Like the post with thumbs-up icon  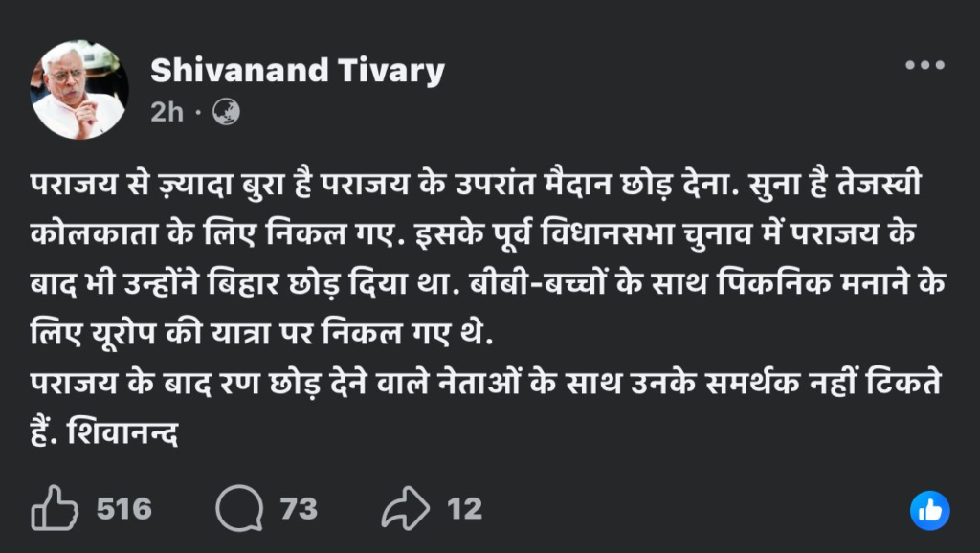54,508
